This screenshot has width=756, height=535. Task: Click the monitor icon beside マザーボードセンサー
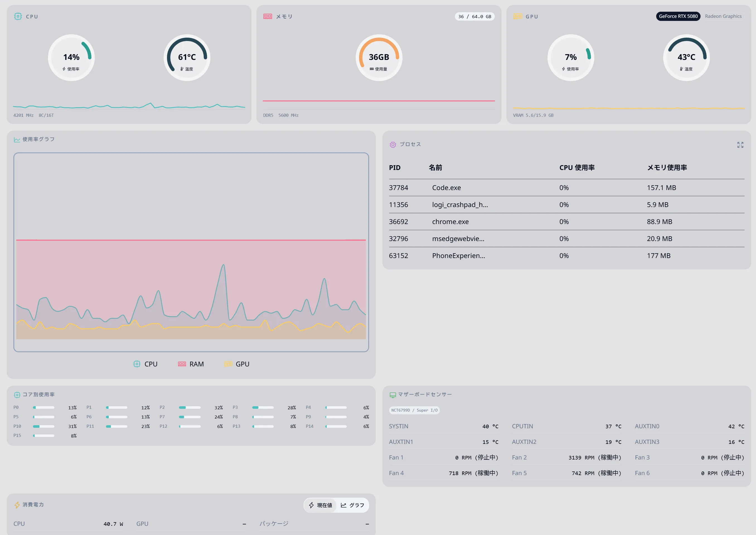[x=393, y=395]
